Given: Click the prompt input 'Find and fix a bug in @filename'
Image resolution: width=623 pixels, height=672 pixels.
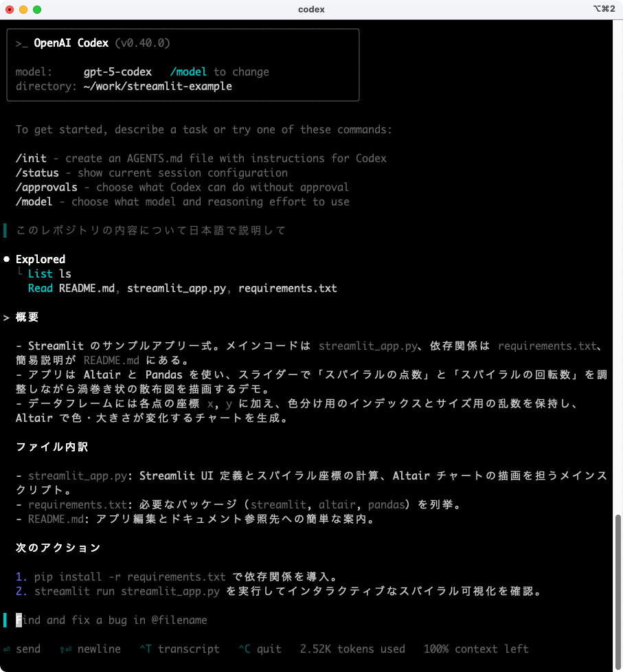Looking at the screenshot, I should point(111,620).
